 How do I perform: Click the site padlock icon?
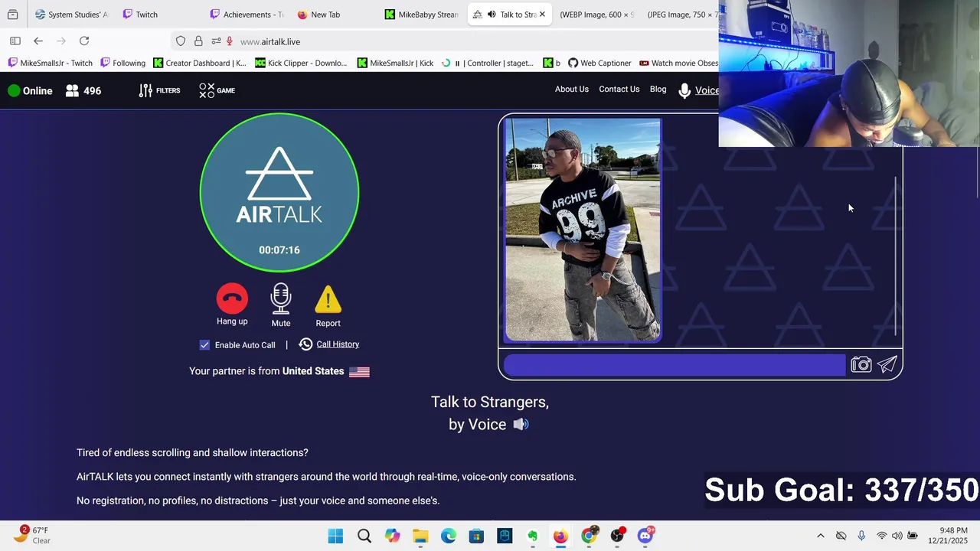[198, 41]
